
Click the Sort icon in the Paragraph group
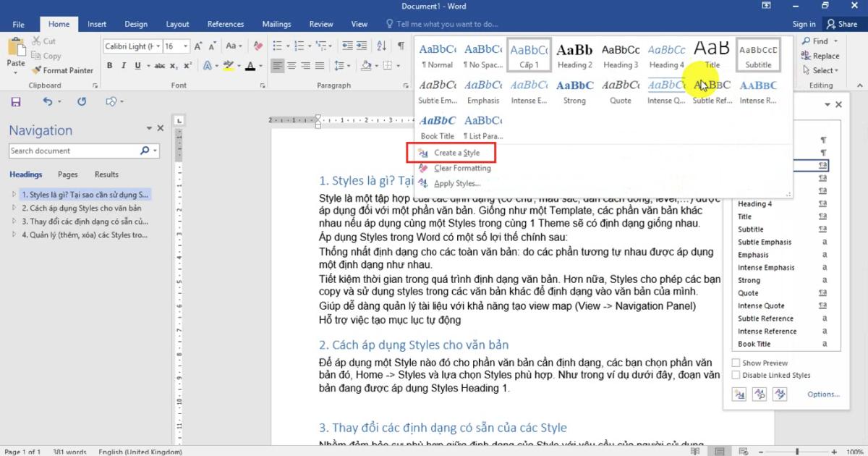(x=382, y=45)
